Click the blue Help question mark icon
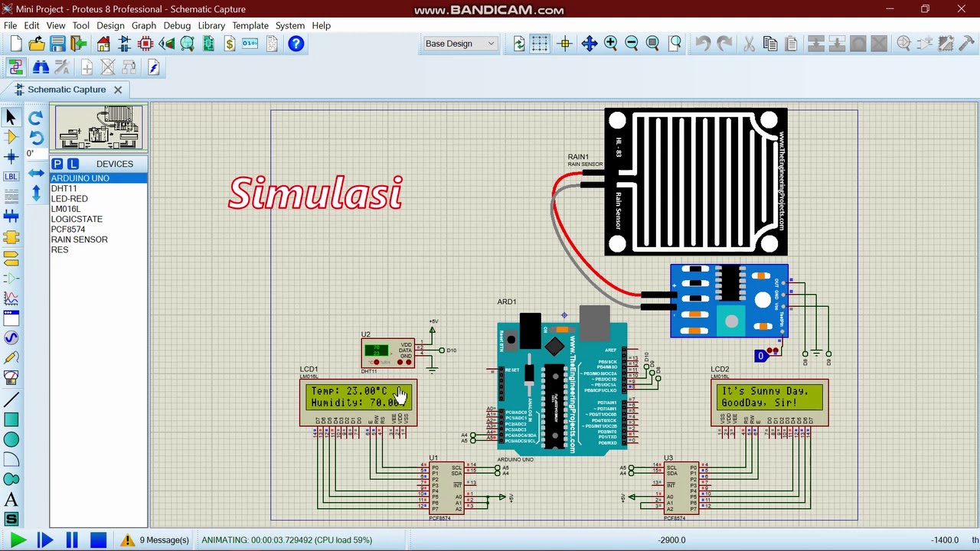 coord(296,44)
